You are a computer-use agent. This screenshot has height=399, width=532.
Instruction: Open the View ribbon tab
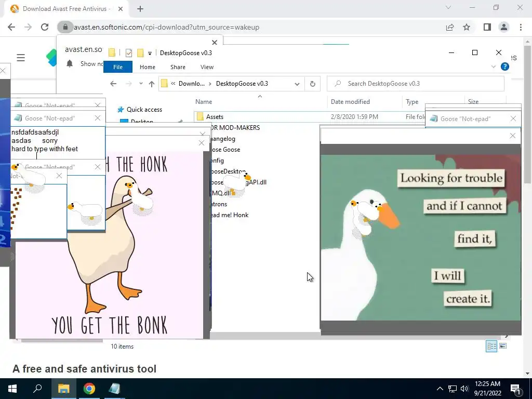(207, 67)
